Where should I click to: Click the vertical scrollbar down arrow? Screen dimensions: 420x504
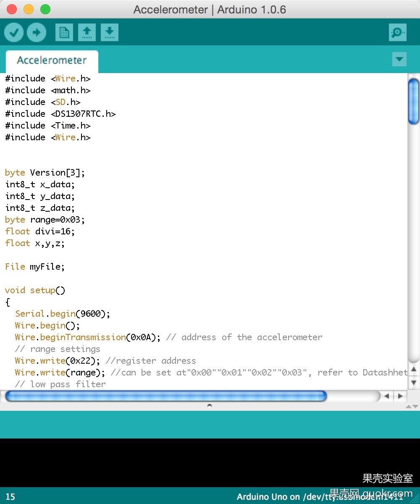(x=414, y=383)
